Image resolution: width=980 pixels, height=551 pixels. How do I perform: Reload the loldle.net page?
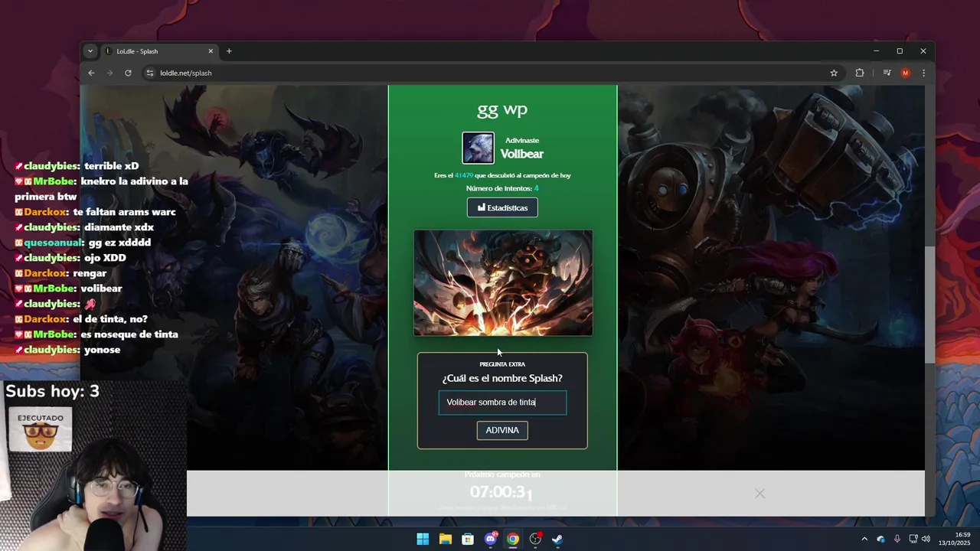click(x=128, y=73)
